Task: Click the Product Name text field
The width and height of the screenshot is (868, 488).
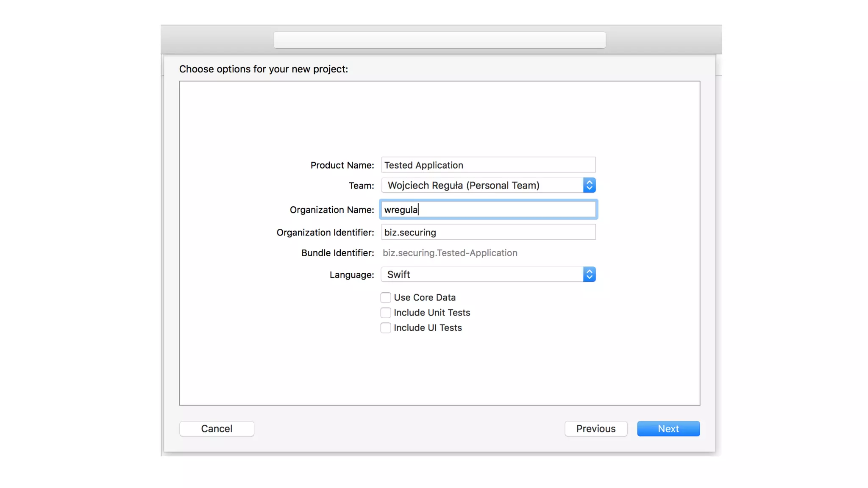Action: point(488,165)
